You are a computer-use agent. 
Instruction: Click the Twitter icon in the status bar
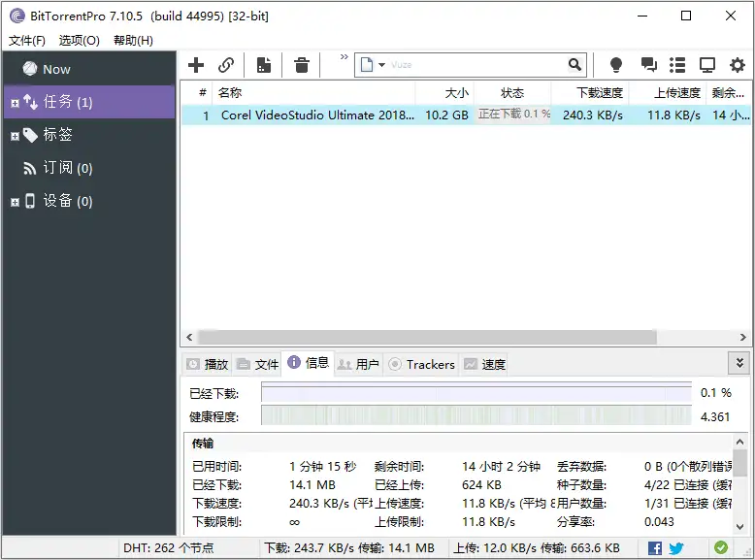click(676, 548)
